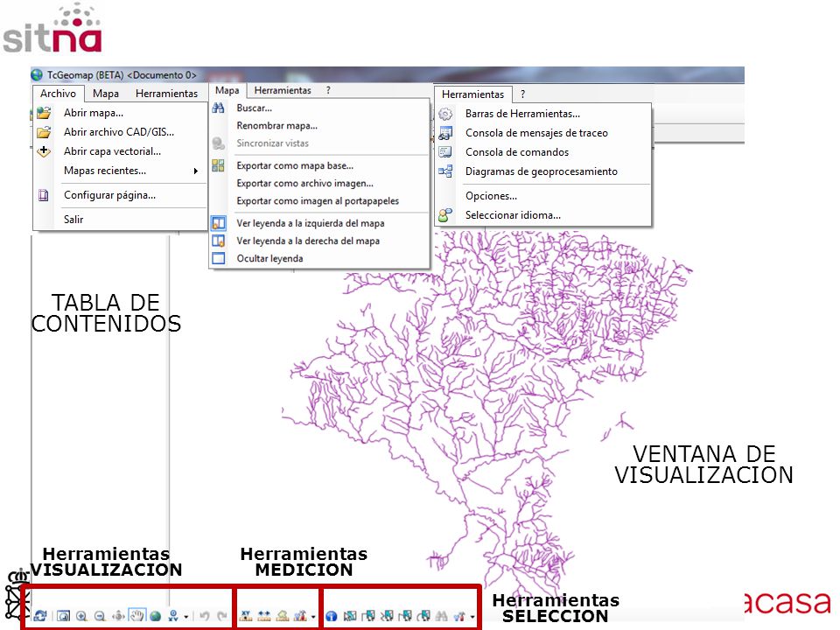Screen dimensions: 840x630
Task: Click the measurement settings icon
Action: pos(300,616)
